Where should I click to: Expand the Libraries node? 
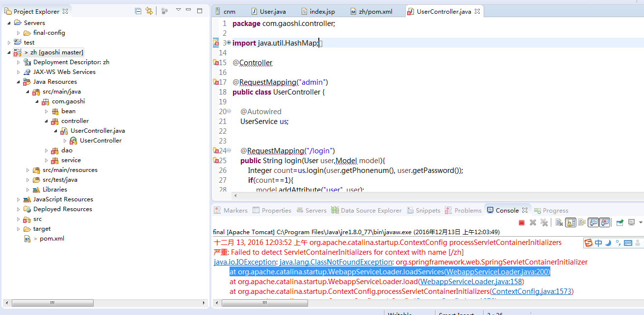click(28, 190)
